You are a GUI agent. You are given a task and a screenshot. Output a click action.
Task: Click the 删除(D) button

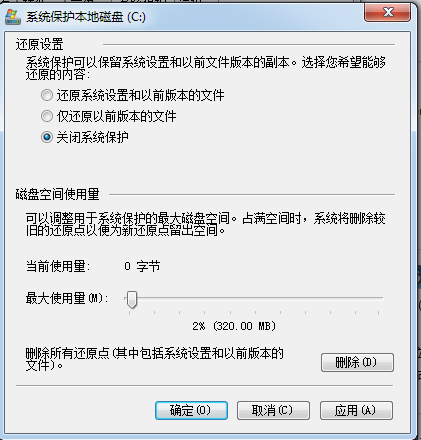357,362
